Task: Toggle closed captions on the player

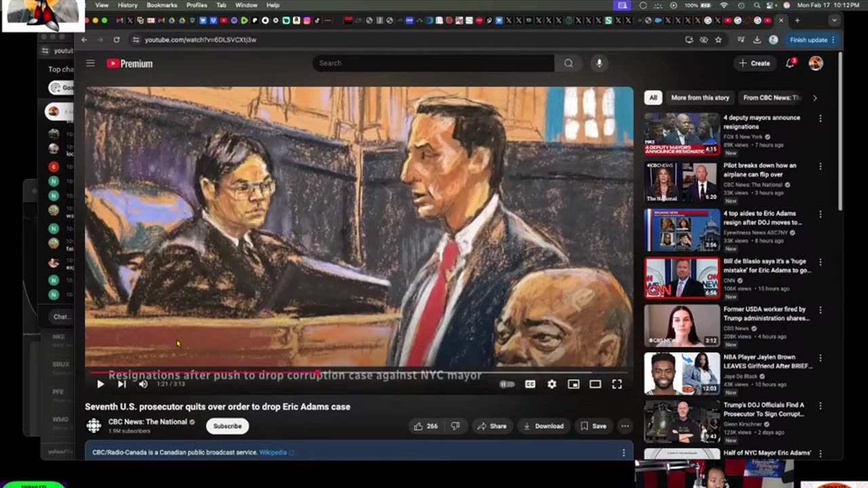Action: (530, 384)
